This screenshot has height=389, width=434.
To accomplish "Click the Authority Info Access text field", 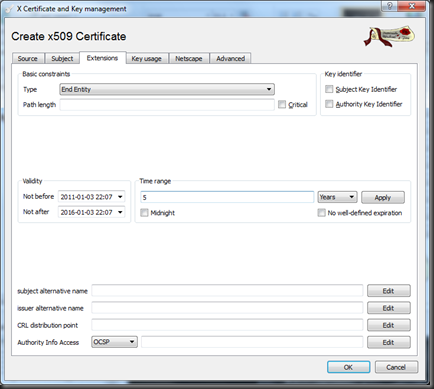I will [252, 342].
